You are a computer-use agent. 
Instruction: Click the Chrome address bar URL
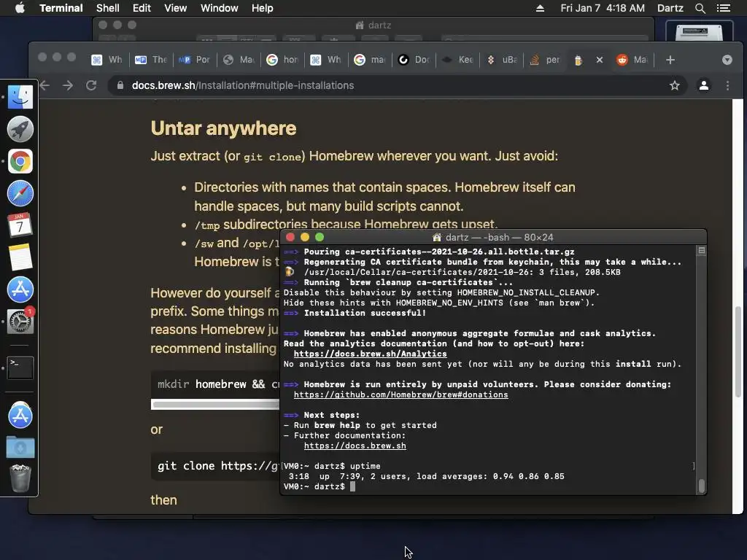coord(243,85)
